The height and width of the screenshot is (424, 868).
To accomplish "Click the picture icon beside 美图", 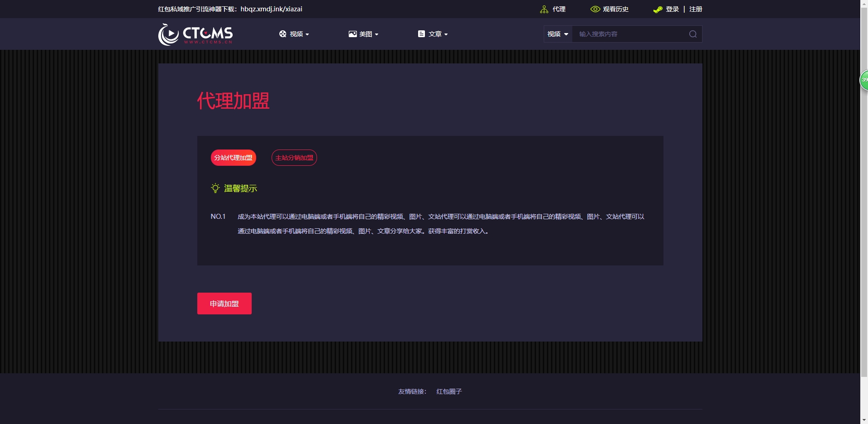I will coord(353,34).
